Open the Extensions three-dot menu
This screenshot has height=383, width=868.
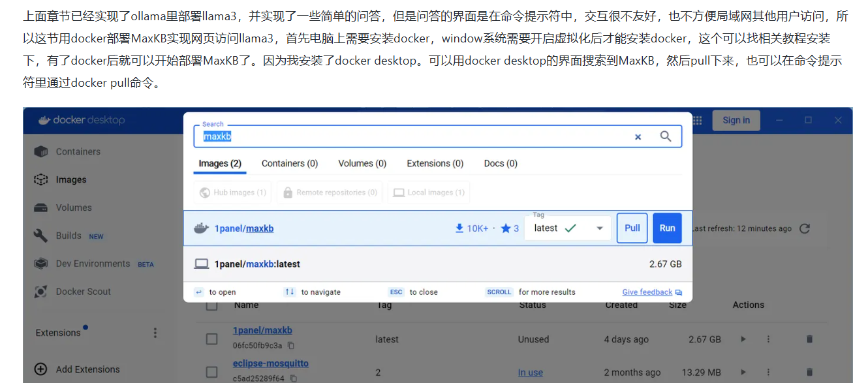155,333
